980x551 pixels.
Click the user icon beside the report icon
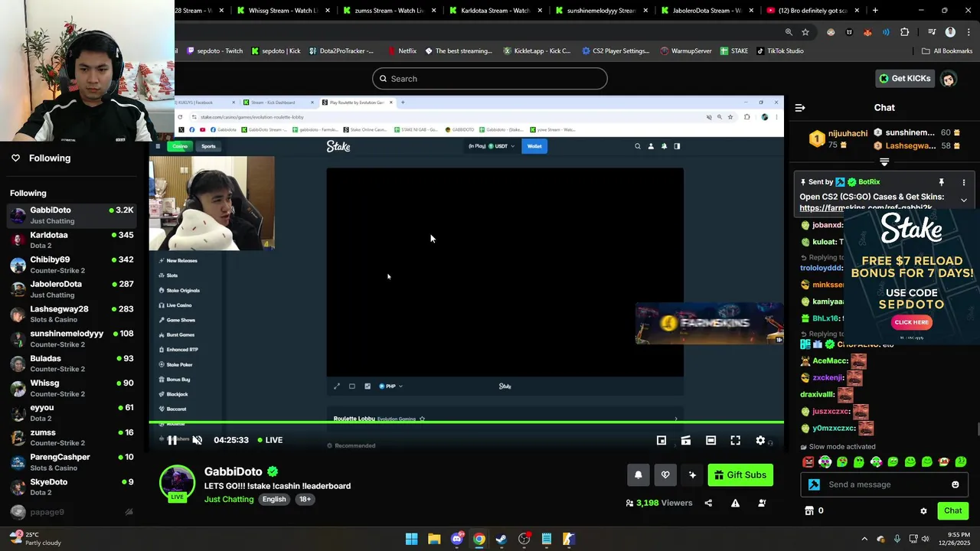coord(762,503)
